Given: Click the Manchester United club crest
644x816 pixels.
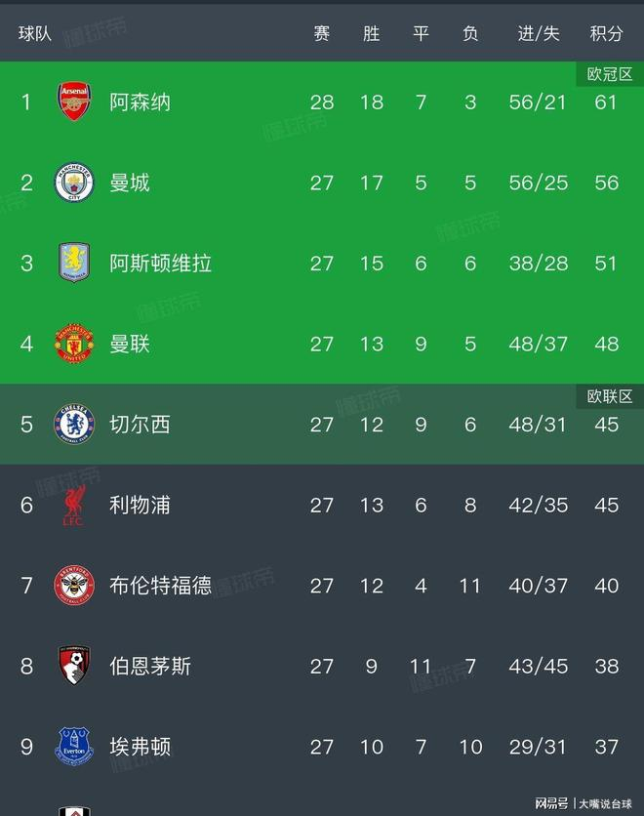Looking at the screenshot, I should pos(74,344).
